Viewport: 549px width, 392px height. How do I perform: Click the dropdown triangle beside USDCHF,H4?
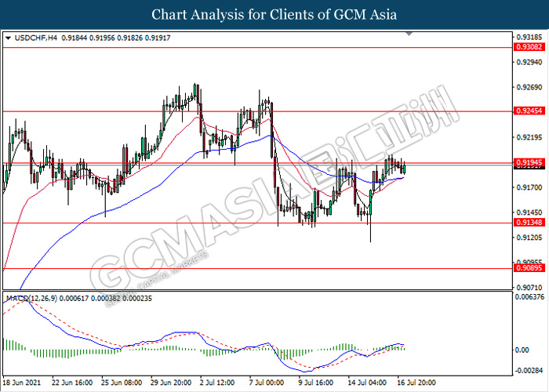point(9,38)
